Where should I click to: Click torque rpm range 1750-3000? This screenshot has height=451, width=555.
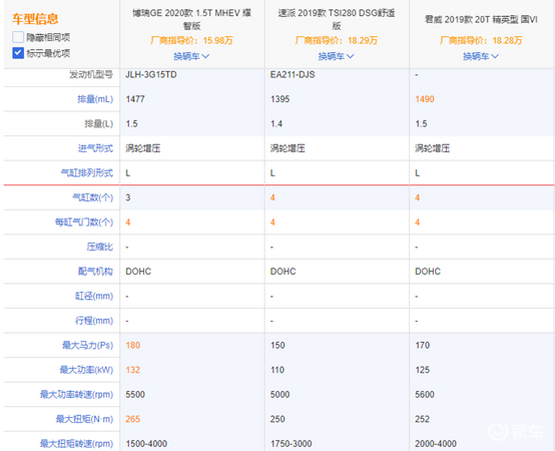pyautogui.click(x=291, y=444)
